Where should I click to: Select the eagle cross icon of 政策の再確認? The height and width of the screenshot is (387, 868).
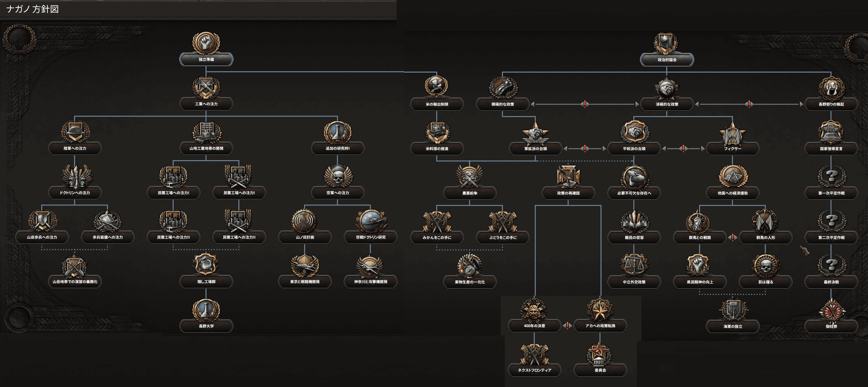point(568,176)
